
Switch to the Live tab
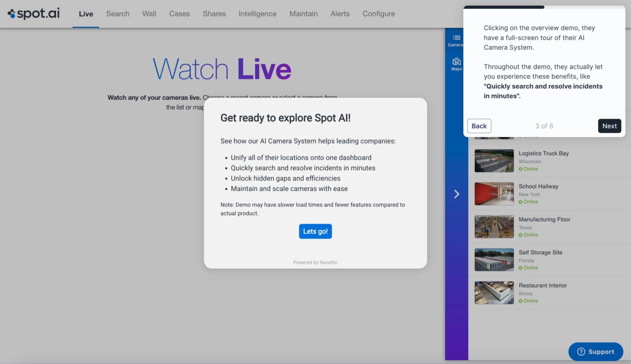tap(86, 14)
